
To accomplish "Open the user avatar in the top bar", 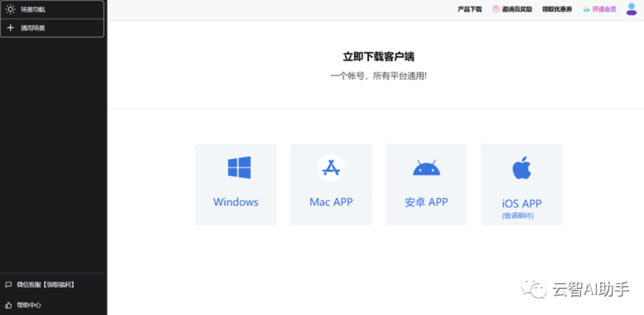I will 631,9.
